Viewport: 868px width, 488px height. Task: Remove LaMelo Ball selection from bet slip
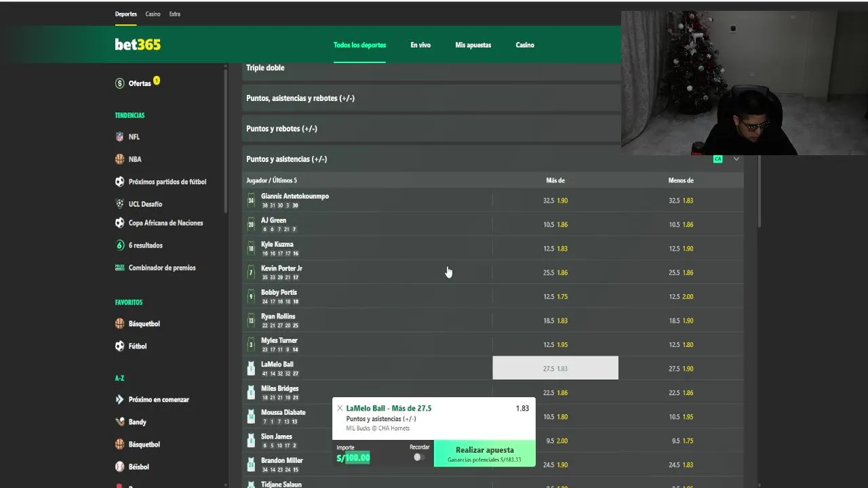[x=340, y=408]
